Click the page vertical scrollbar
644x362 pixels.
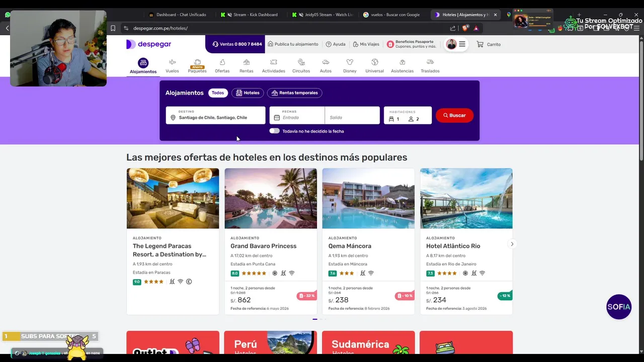(641, 101)
